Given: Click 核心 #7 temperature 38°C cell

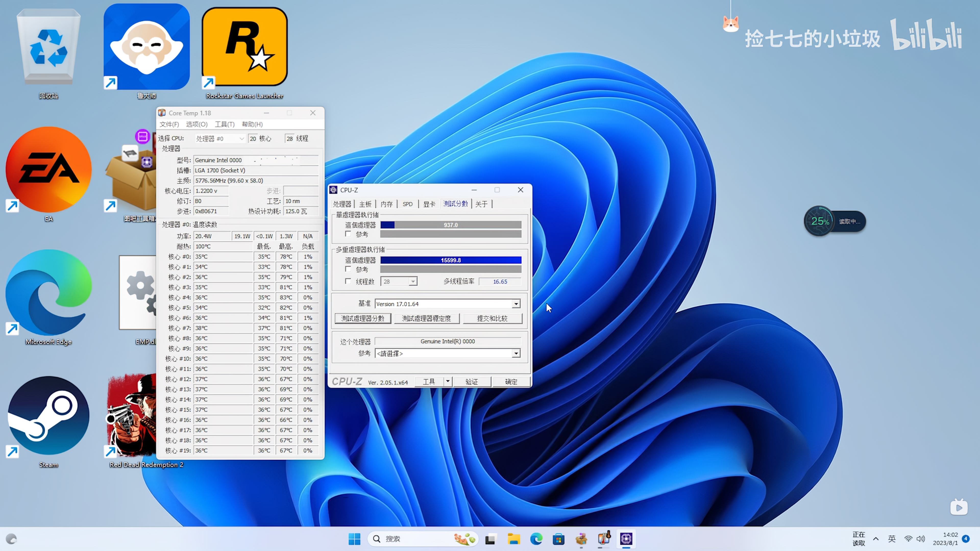Looking at the screenshot, I should coord(223,328).
